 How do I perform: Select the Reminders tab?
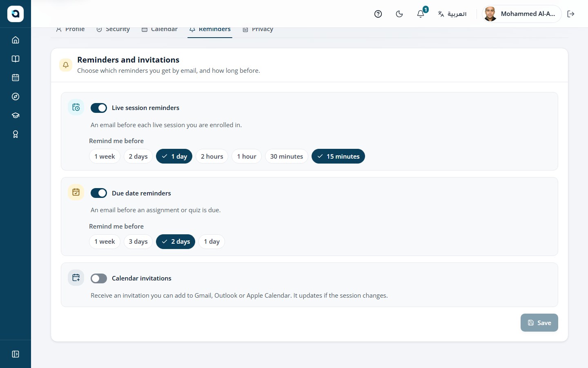(x=210, y=29)
